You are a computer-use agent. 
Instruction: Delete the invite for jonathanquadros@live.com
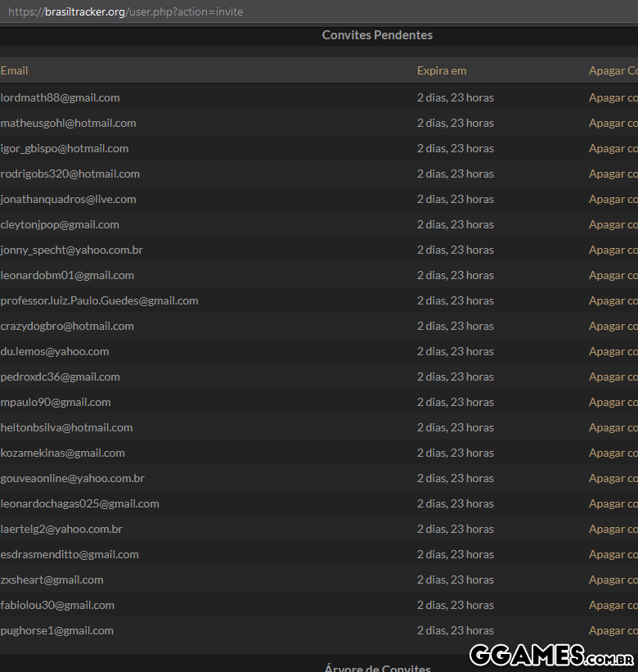click(x=613, y=199)
